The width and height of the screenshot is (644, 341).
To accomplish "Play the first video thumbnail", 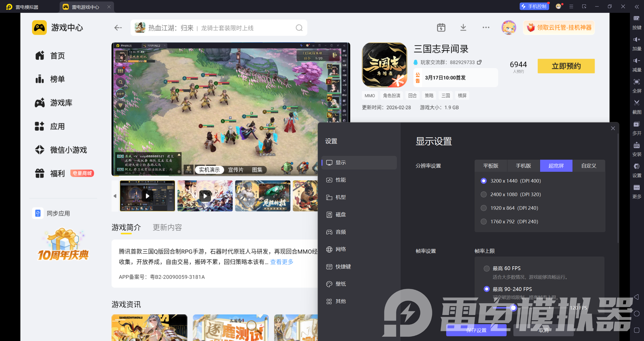I will point(147,196).
